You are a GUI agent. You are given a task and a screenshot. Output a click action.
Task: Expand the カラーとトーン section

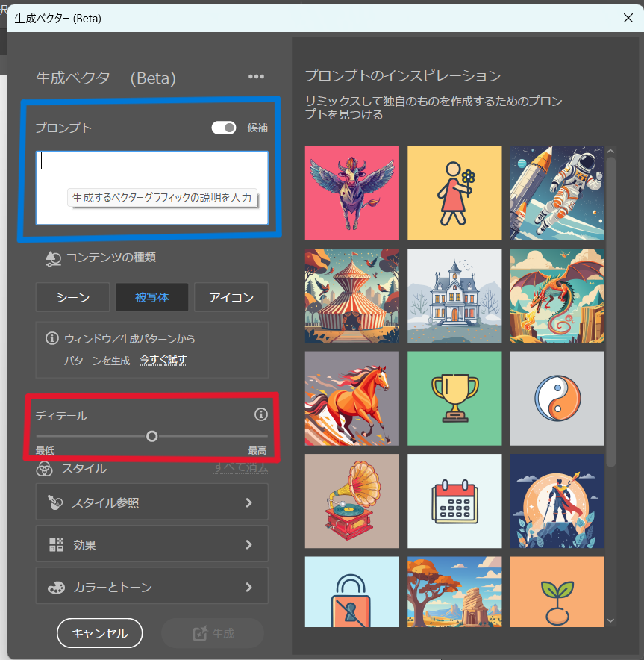pyautogui.click(x=151, y=588)
